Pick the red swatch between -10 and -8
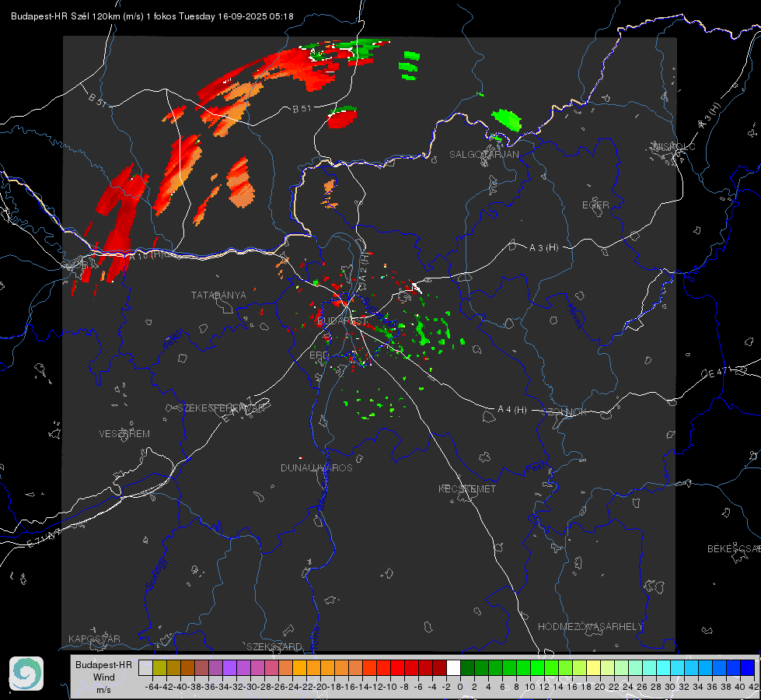 pos(397,667)
